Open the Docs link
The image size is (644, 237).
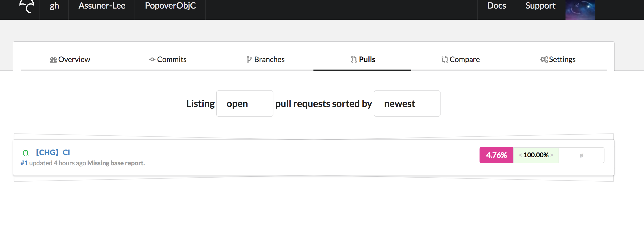tap(497, 6)
